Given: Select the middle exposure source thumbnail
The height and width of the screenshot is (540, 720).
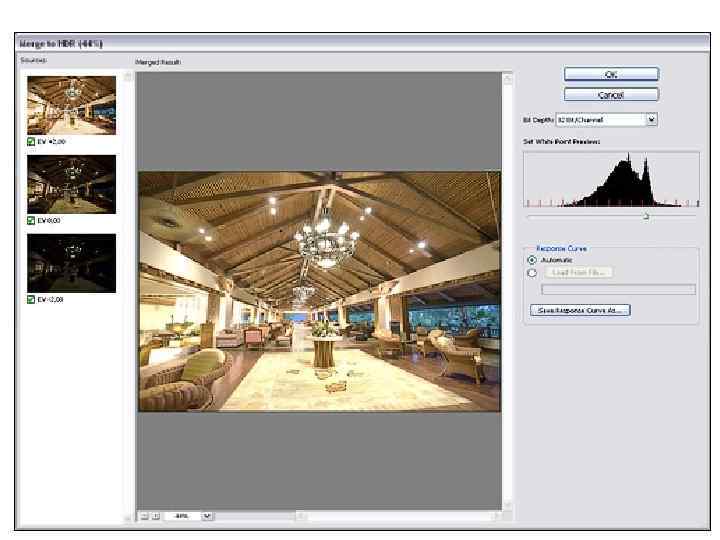Looking at the screenshot, I should click(71, 184).
